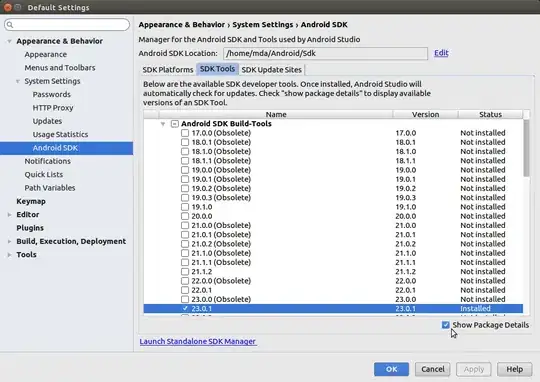
Task: Click the Edit link for SDK location
Action: [x=441, y=53]
